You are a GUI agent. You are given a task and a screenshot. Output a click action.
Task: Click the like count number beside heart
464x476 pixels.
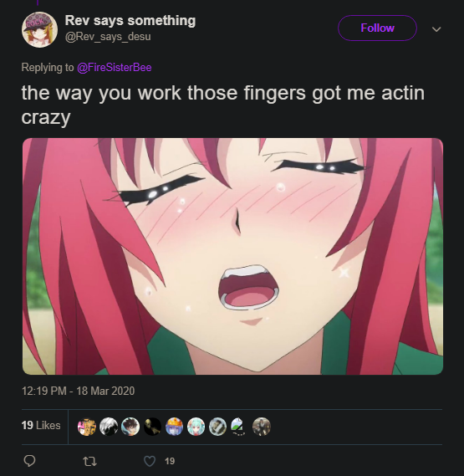pos(170,461)
